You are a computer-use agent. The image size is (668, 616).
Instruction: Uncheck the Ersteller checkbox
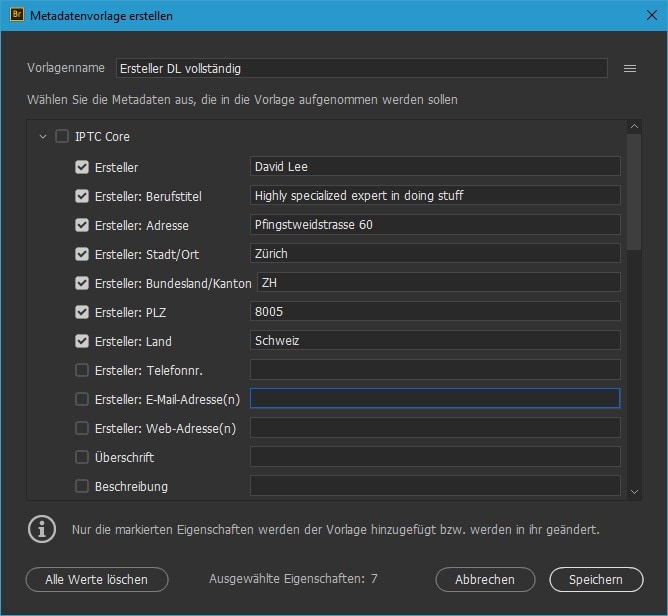82,167
